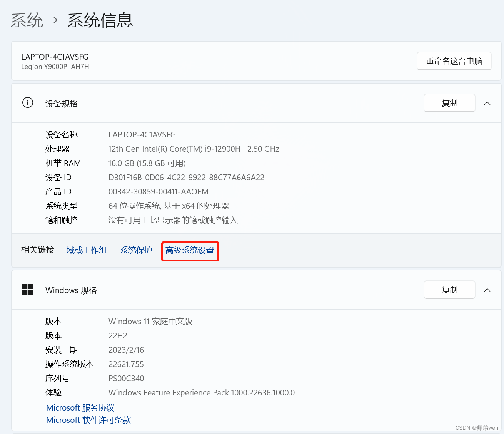The height and width of the screenshot is (434, 504).
Task: Click the 设备 ID label
Action: coord(58,178)
